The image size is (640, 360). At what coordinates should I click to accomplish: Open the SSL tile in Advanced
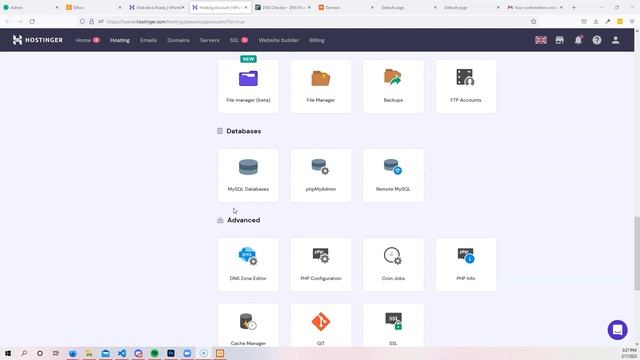(x=393, y=325)
